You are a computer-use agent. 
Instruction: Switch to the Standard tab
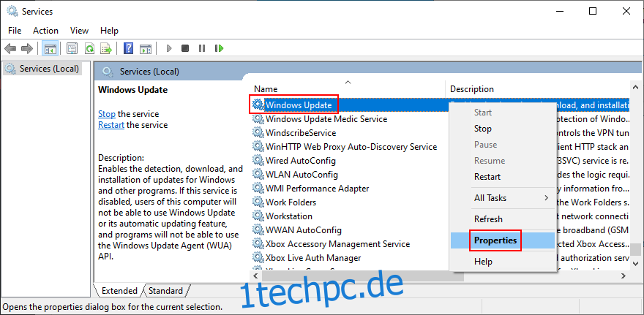click(165, 291)
